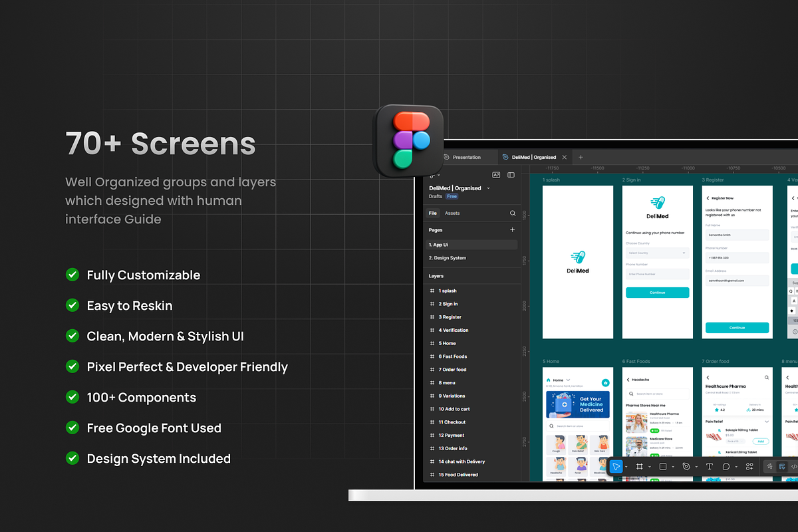Select the 1. App Ui page
This screenshot has height=532, width=798.
point(471,245)
